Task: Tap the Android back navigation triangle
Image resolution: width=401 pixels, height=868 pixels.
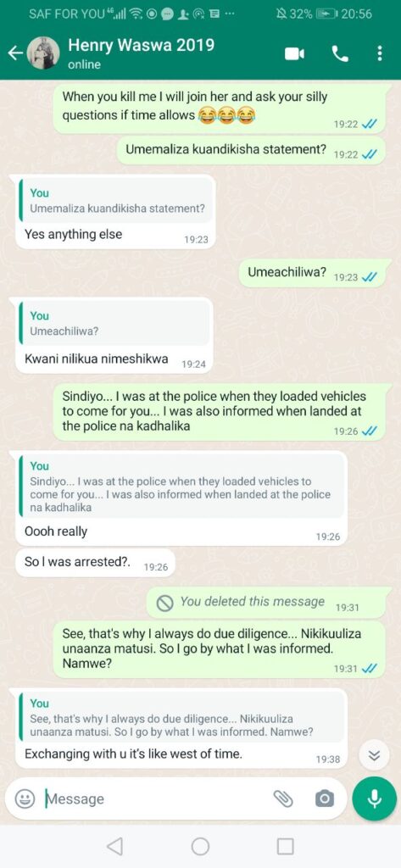Action: tap(114, 846)
